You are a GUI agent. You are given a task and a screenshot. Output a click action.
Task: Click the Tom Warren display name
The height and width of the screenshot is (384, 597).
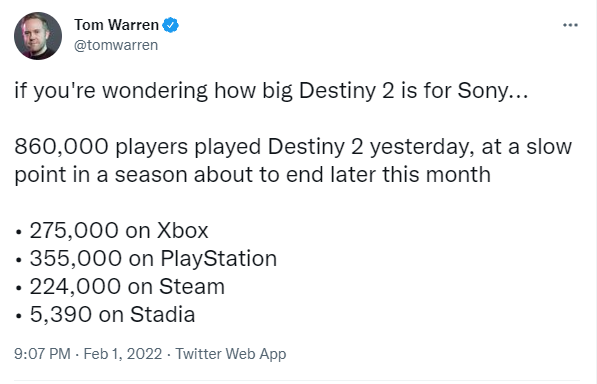coord(117,25)
